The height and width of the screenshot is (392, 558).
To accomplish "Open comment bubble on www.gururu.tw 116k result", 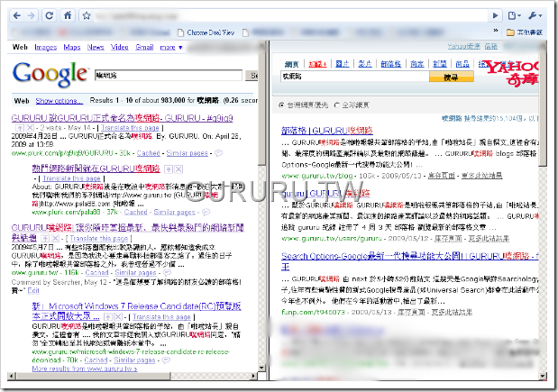I will coord(167,272).
